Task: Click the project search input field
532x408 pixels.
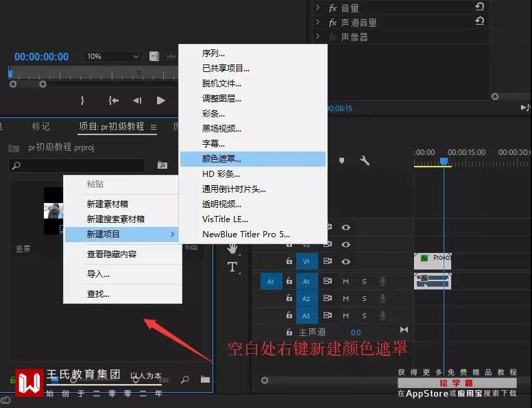Action: coord(77,166)
